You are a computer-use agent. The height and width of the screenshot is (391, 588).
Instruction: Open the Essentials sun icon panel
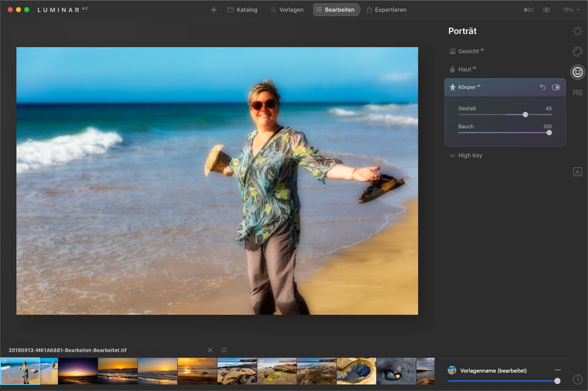pos(577,31)
